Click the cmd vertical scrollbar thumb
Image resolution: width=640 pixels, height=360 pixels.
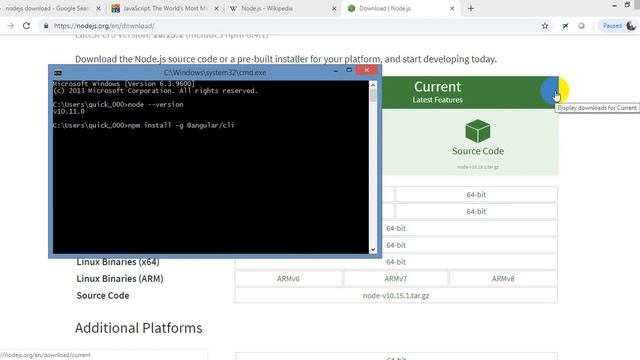[373, 96]
